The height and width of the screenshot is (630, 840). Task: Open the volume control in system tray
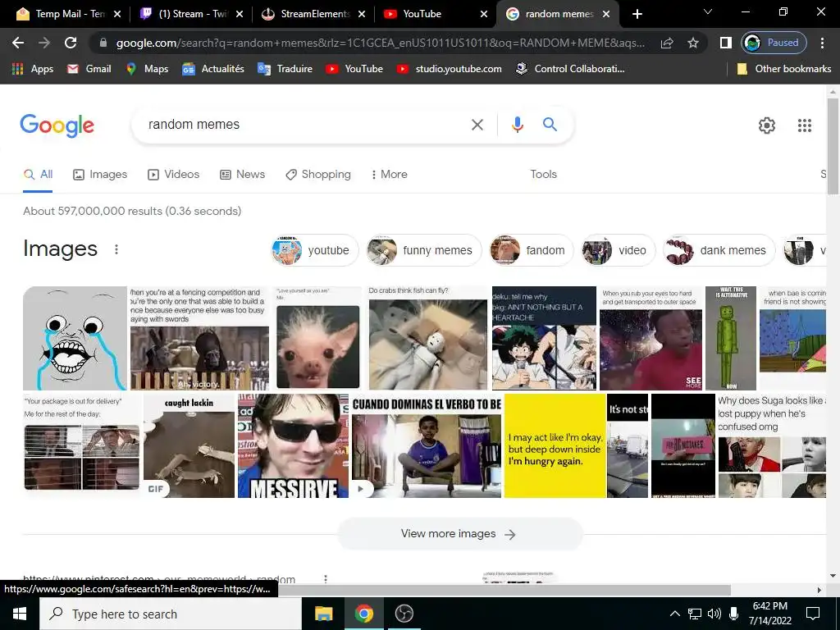pos(714,614)
